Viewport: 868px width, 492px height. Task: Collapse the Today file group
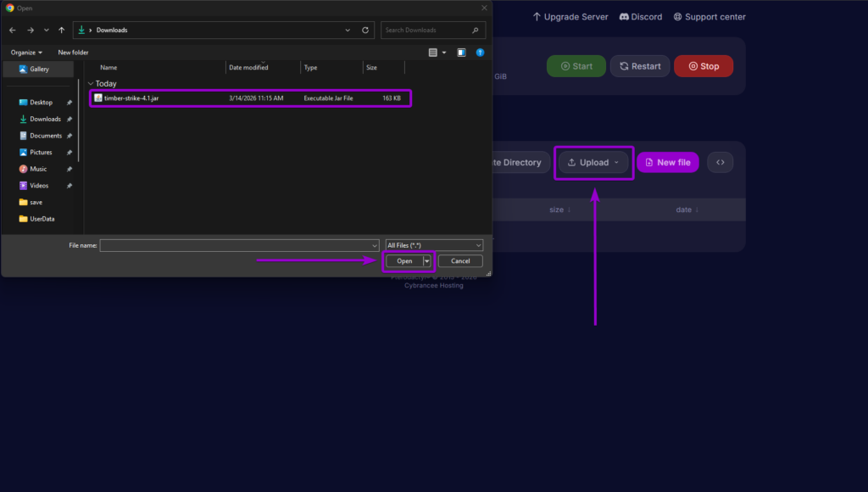click(90, 83)
